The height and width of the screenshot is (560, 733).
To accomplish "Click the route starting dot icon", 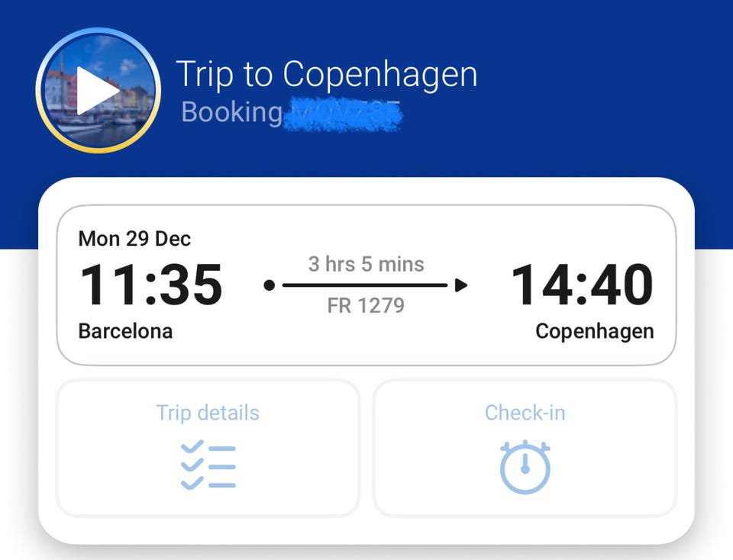I will click(x=269, y=285).
